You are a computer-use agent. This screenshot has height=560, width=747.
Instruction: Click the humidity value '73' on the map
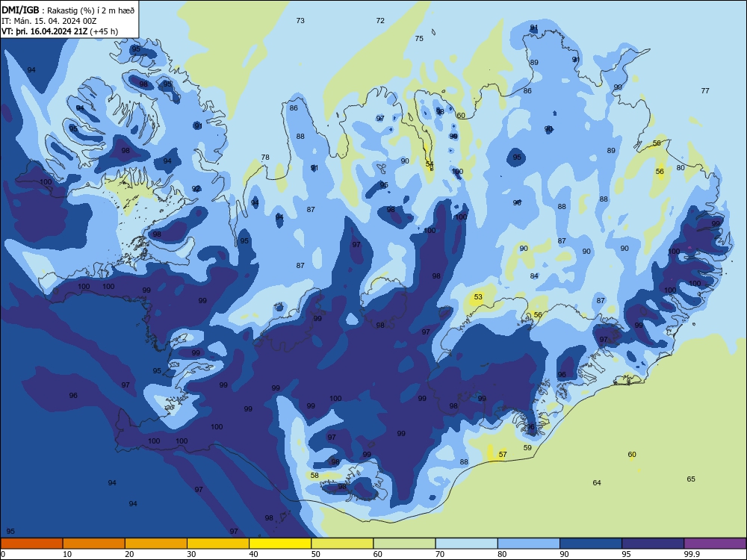tap(300, 20)
